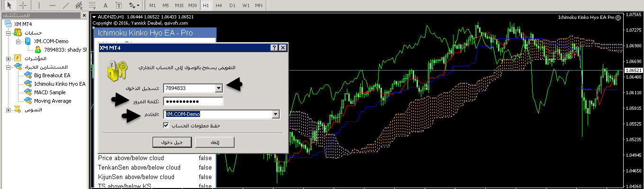Click the 'Ichimoku Kinko Hyo EA - Pro' panel header
Image resolution: width=644 pixels, height=189 pixels.
[155, 33]
